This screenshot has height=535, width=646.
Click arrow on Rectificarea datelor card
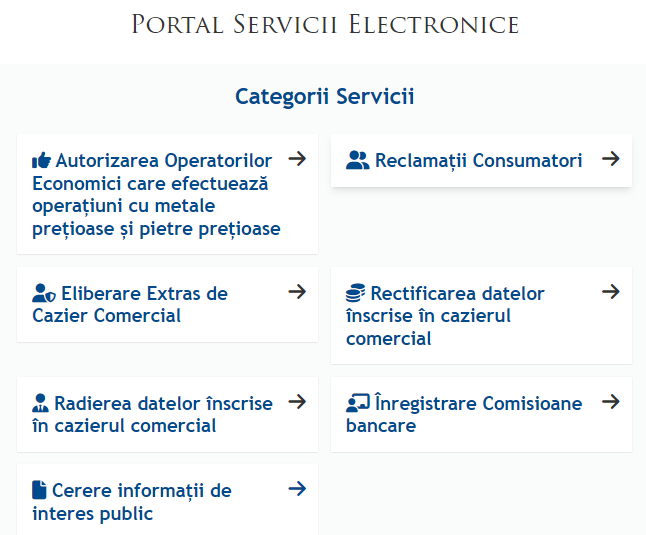[x=611, y=292]
